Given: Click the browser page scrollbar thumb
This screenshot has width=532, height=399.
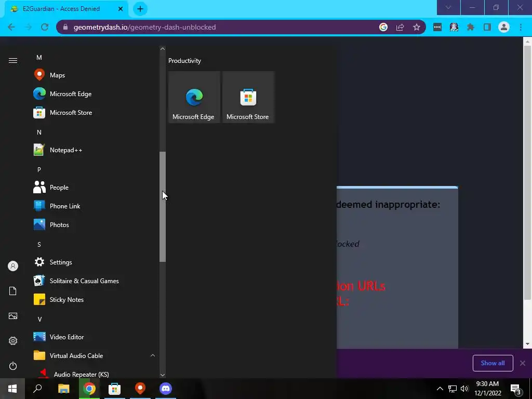Looking at the screenshot, I should 527,172.
